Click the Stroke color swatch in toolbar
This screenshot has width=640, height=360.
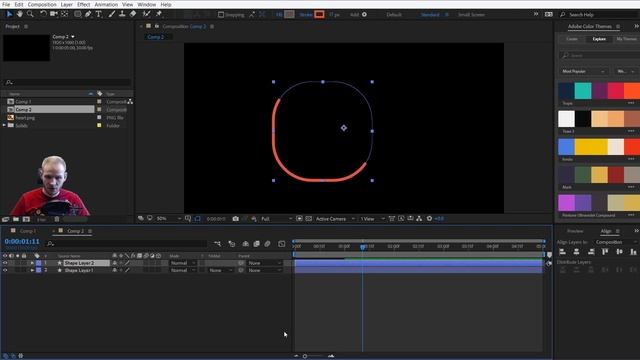[319, 15]
